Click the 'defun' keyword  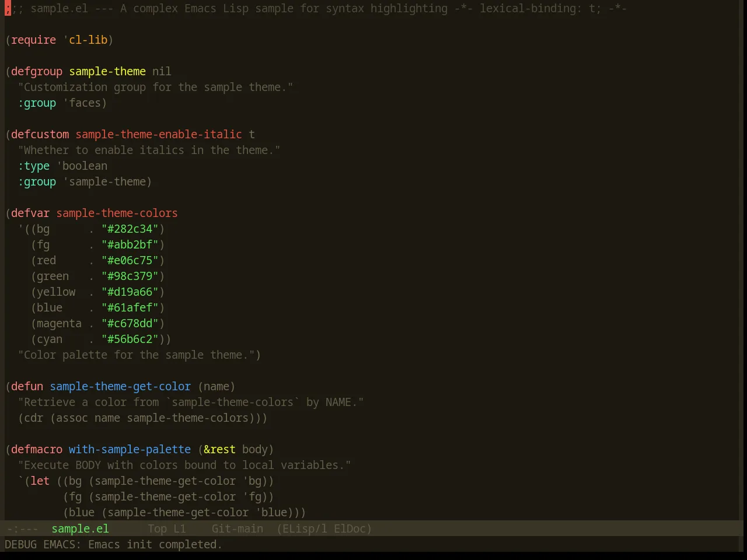27,386
